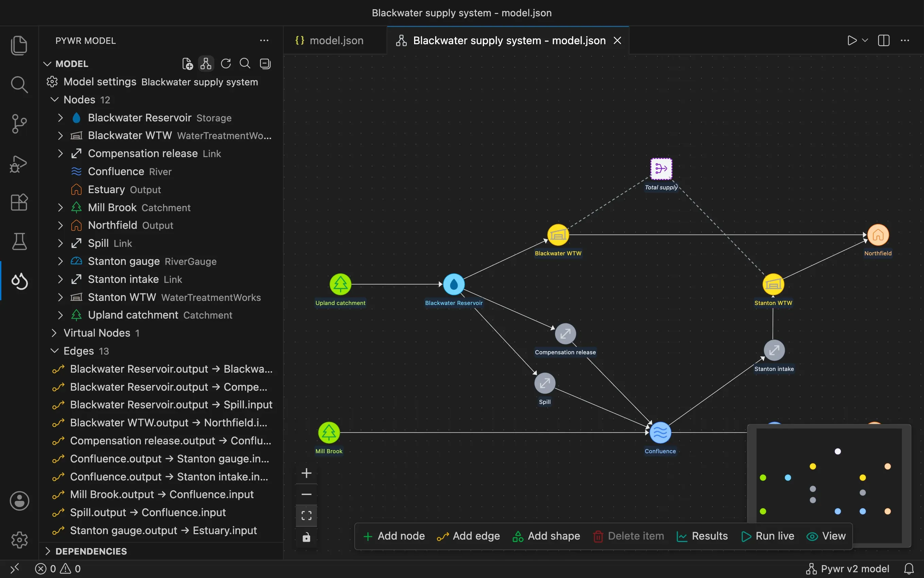This screenshot has height=578, width=924.
Task: Open Results from the canvas toolbar
Action: 702,536
